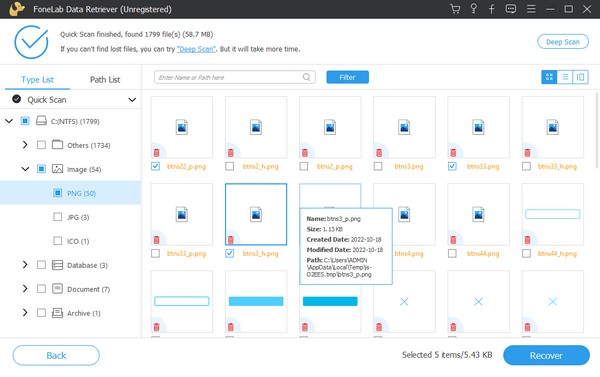Viewport: 600px width, 377px height.
Task: Select the btns33.png thumbnail
Action: pos(478,127)
